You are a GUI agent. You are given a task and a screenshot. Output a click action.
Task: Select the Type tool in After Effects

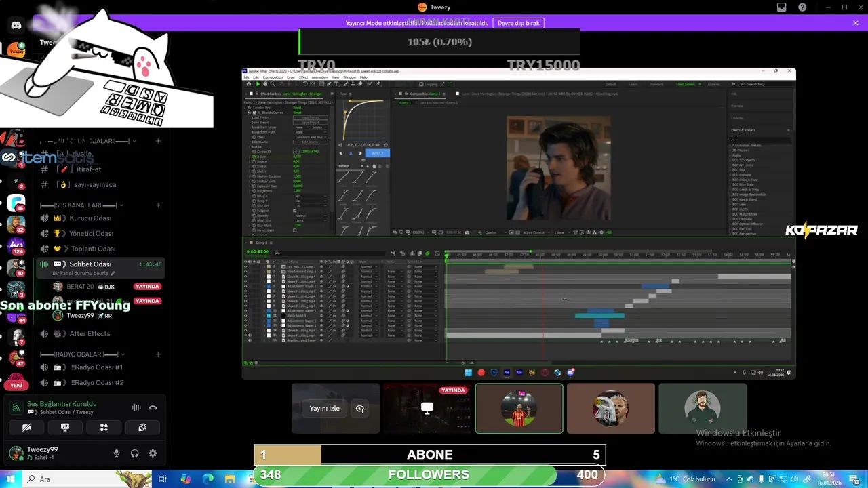click(336, 84)
